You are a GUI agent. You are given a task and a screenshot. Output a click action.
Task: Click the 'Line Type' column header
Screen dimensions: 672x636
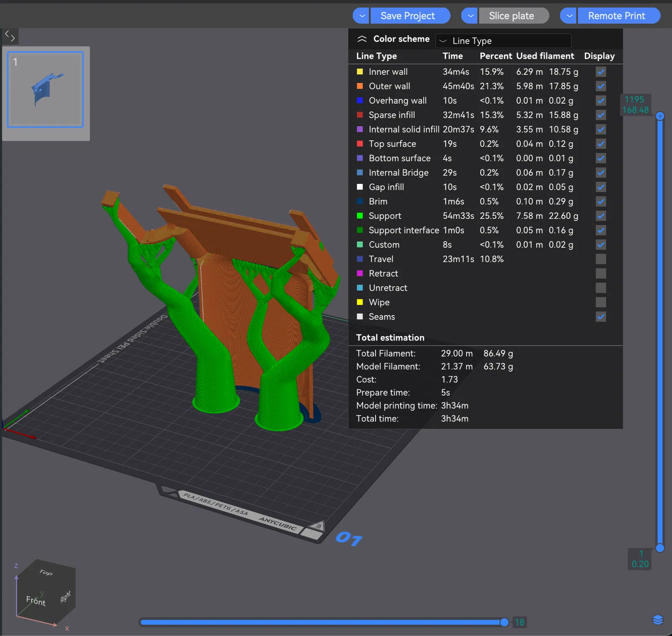click(x=376, y=56)
